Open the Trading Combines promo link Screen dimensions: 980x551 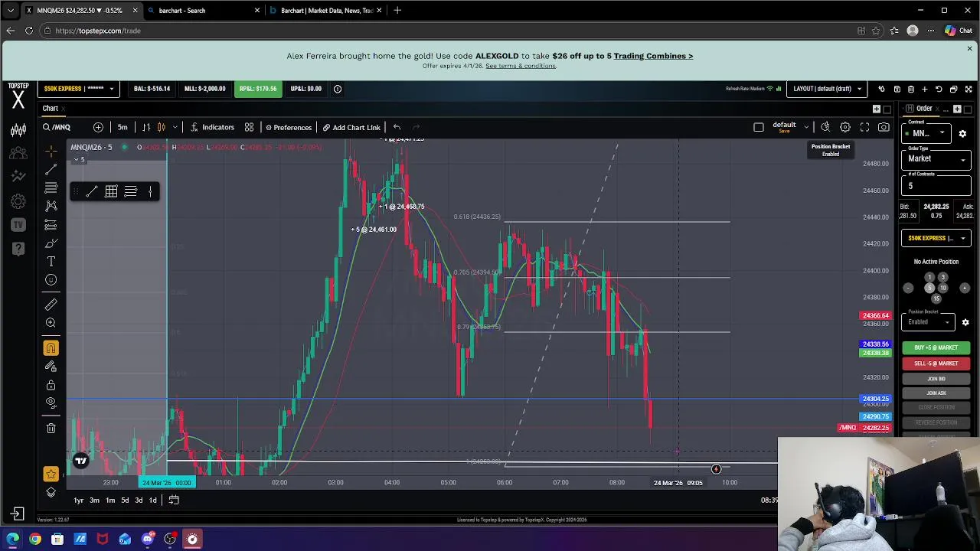point(653,56)
